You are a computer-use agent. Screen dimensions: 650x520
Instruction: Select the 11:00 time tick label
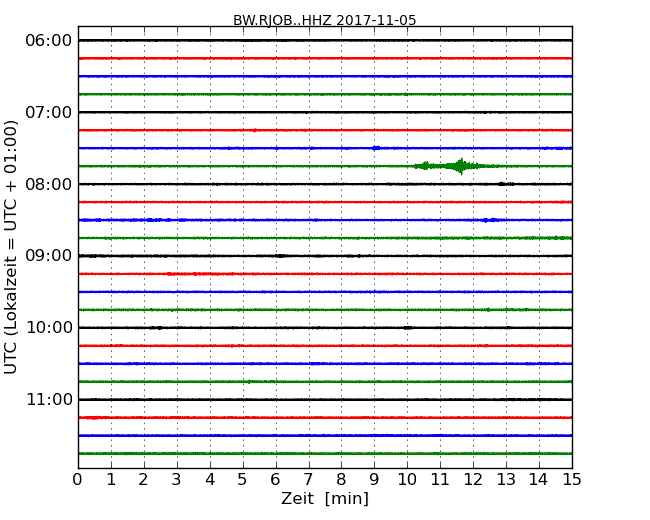coord(49,399)
